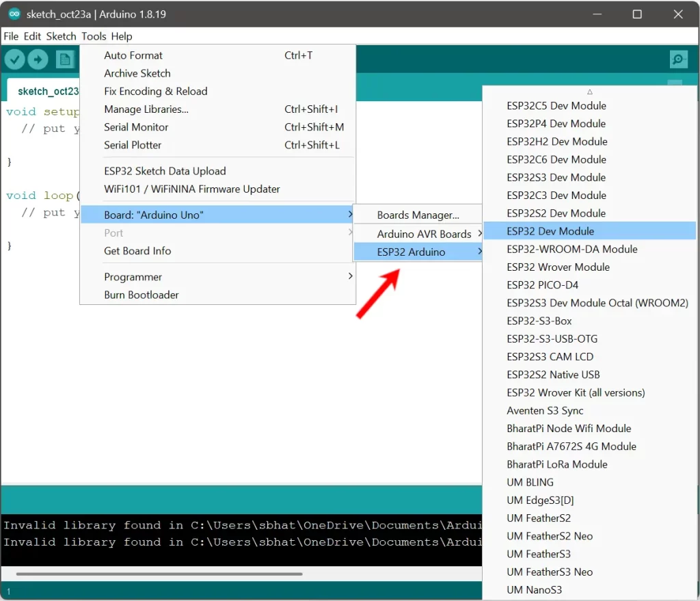This screenshot has width=700, height=601.
Task: Click the New sketch file icon
Action: pyautogui.click(x=65, y=59)
